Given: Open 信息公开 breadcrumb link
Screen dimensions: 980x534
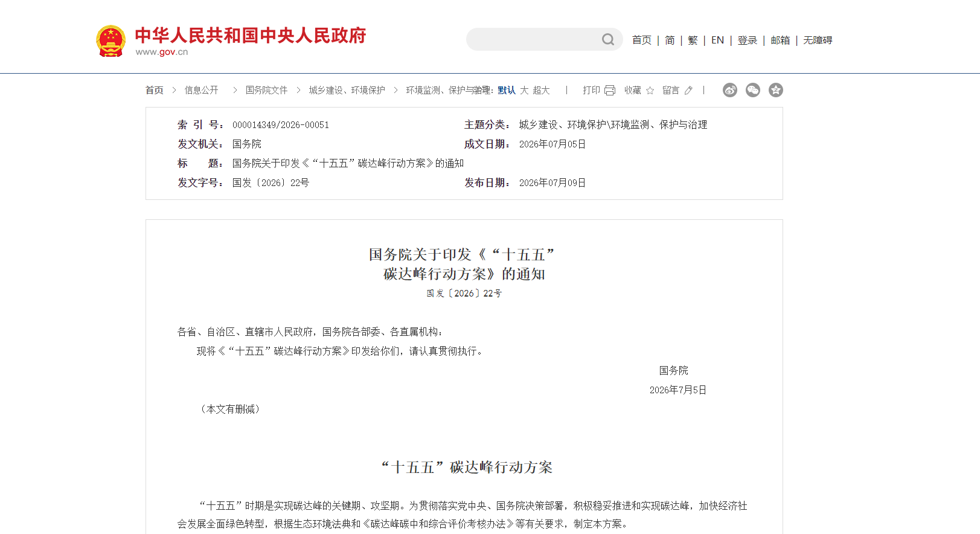Looking at the screenshot, I should (x=202, y=90).
